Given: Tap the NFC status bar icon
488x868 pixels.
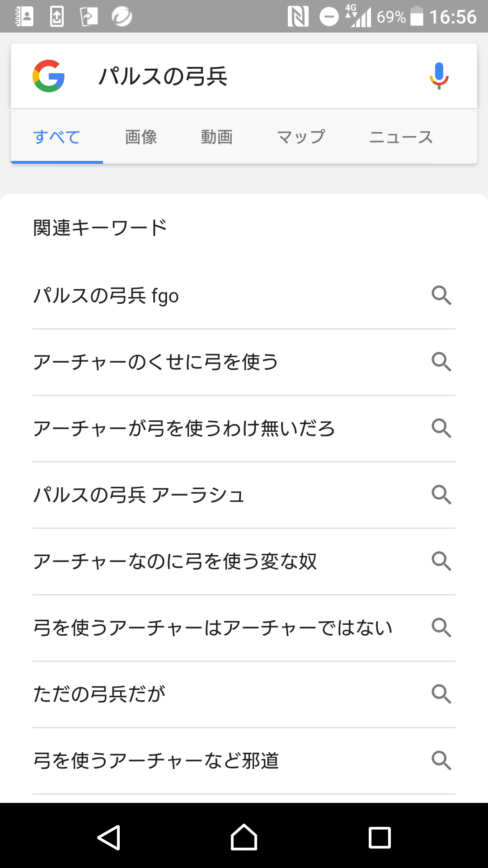Looking at the screenshot, I should (298, 17).
